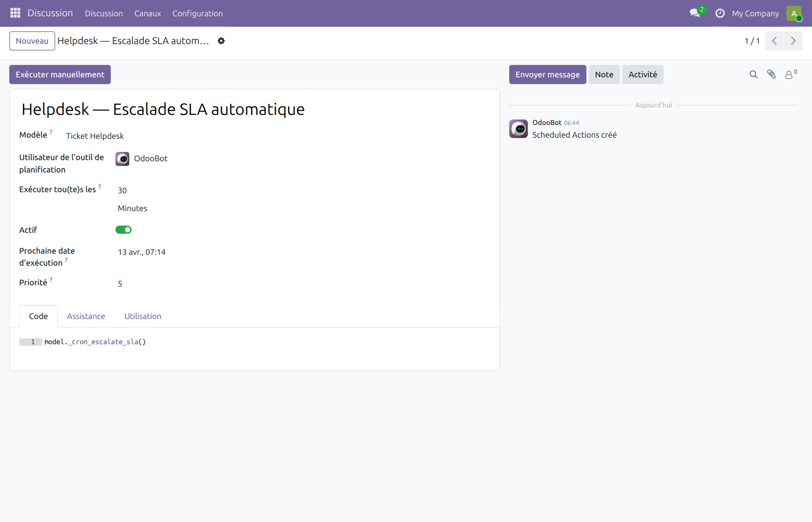Open the messaging icon with 2 unread
The height and width of the screenshot is (522, 812).
pyautogui.click(x=695, y=13)
